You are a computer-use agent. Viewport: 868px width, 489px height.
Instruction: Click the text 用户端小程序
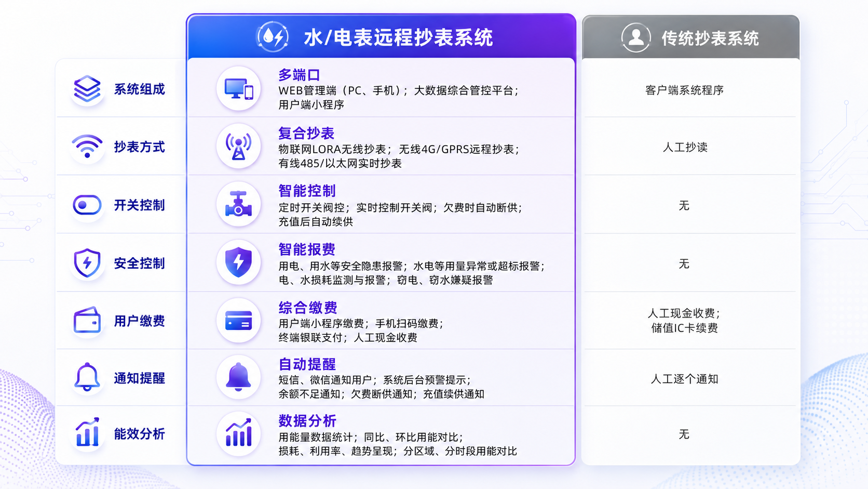311,105
